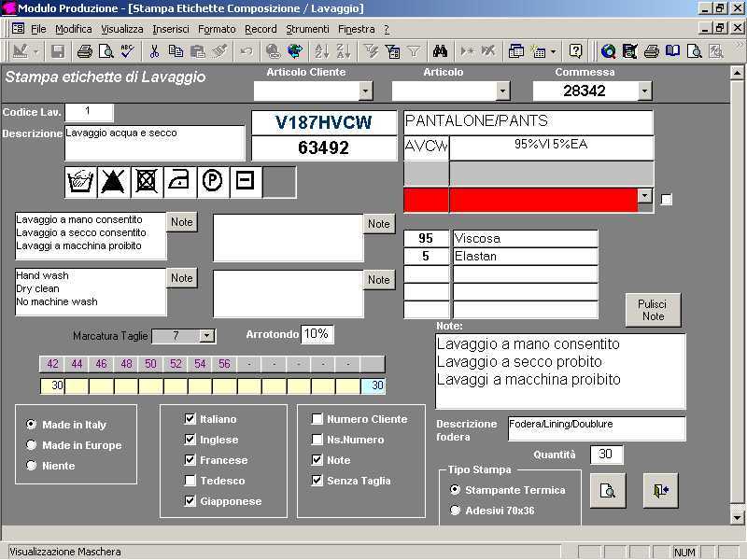
Task: Click Filter By Form icon
Action: pyautogui.click(x=392, y=51)
